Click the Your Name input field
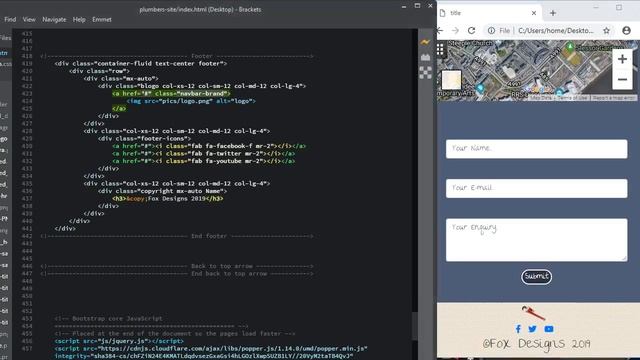Screen dimensions: 640x360 click(x=536, y=149)
